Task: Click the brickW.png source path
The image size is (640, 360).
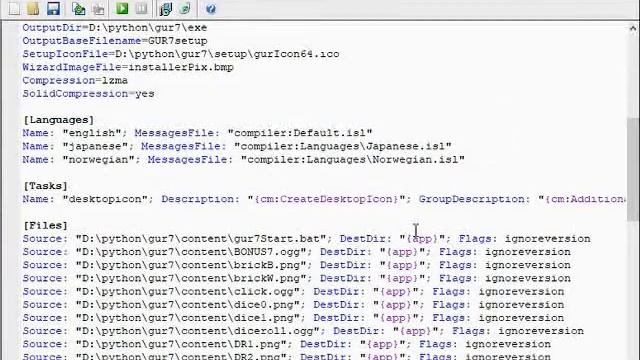Action: pyautogui.click(x=191, y=278)
